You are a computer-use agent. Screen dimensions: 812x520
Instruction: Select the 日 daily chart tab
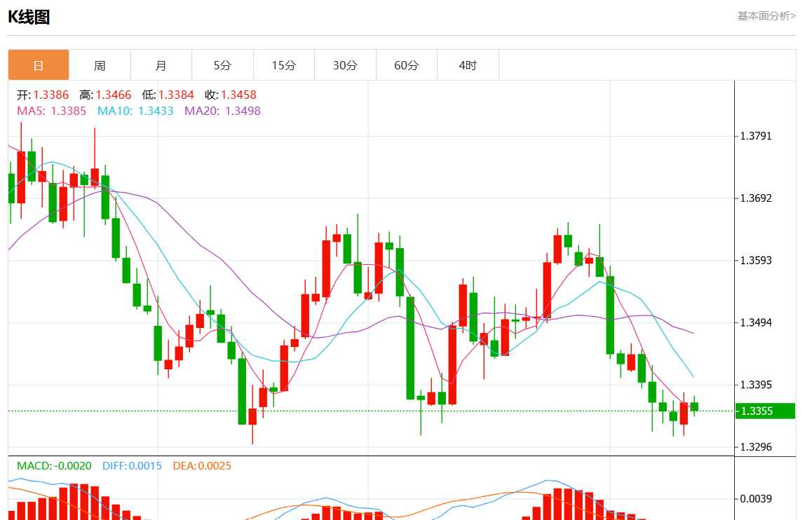(39, 65)
